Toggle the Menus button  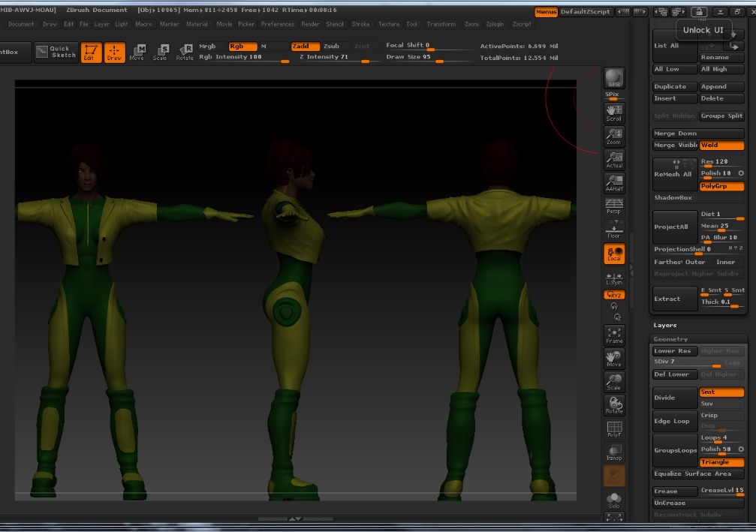tap(546, 11)
